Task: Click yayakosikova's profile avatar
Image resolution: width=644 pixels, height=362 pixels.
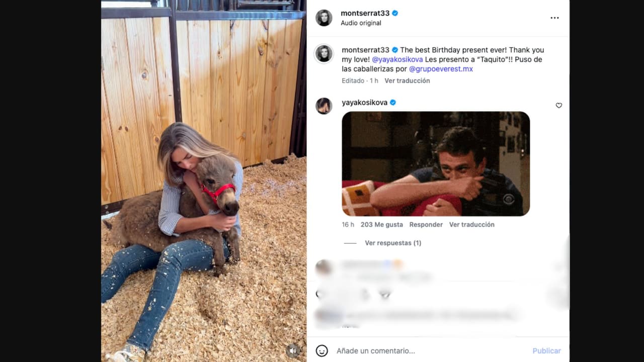Action: point(324,106)
